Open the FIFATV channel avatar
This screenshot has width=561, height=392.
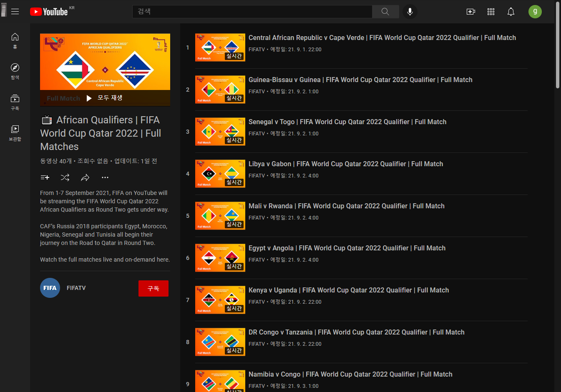point(50,288)
